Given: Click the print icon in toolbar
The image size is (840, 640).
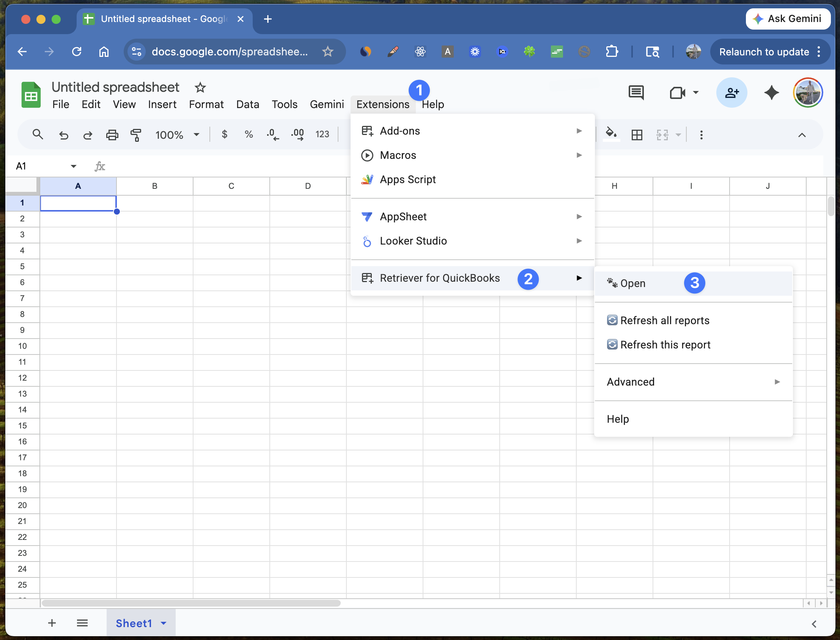Looking at the screenshot, I should (112, 135).
